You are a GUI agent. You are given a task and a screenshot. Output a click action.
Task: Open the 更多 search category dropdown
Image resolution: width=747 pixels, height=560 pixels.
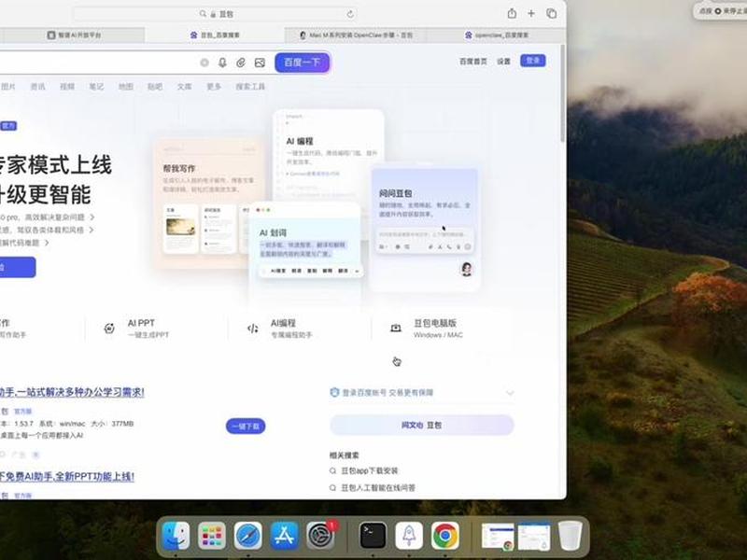214,86
